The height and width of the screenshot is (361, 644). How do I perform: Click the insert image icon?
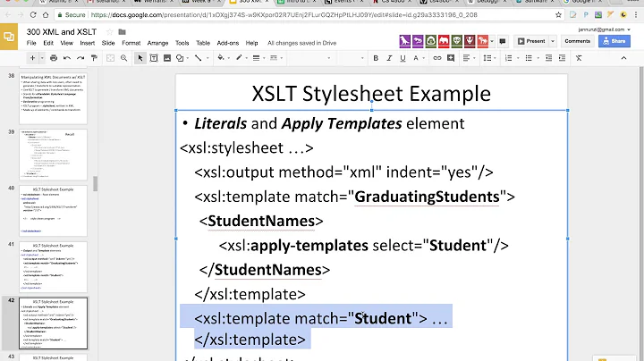click(x=167, y=58)
